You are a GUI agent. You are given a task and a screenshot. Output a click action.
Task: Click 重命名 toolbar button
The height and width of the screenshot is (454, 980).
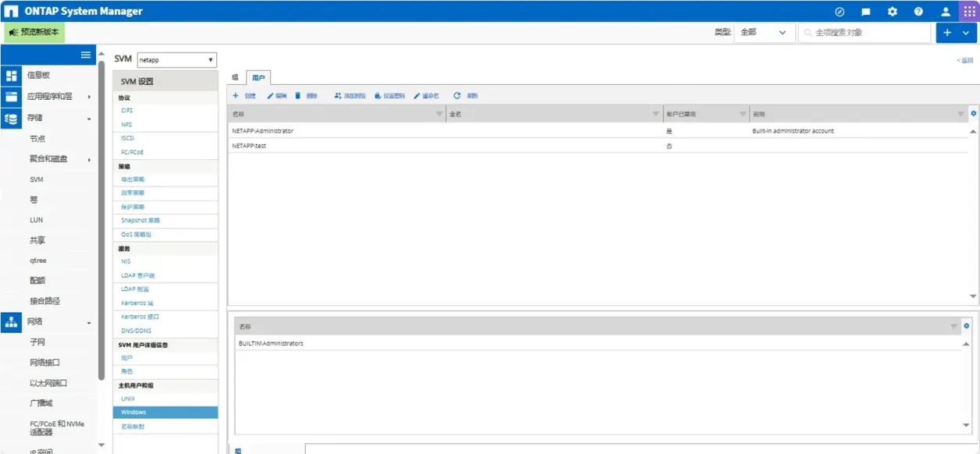(426, 95)
